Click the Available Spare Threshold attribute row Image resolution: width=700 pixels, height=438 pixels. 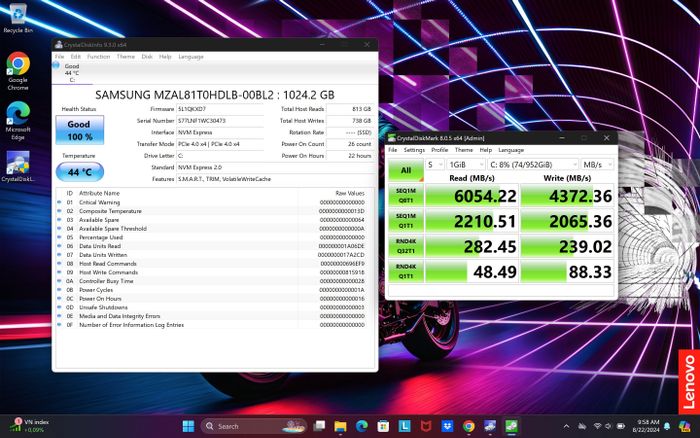click(212, 228)
